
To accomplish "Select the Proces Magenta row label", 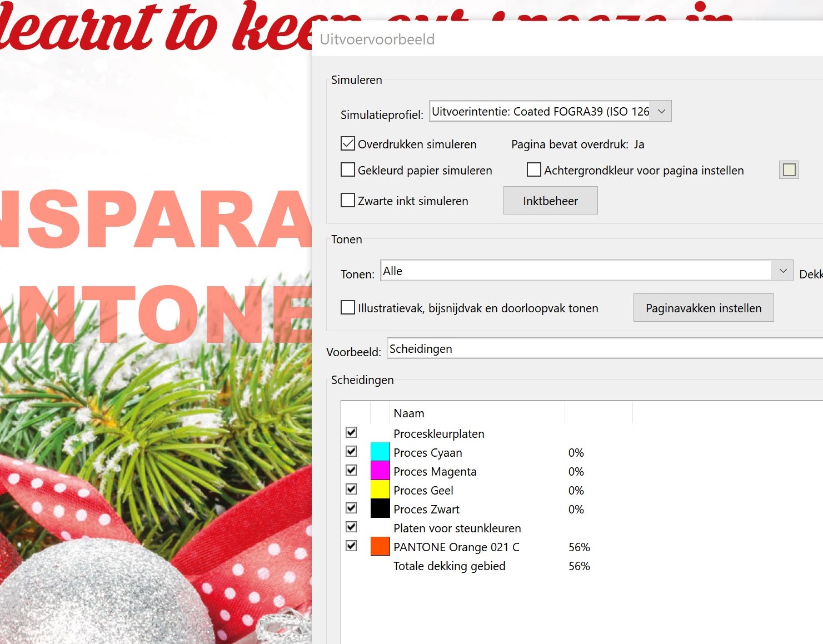I will pos(435,472).
